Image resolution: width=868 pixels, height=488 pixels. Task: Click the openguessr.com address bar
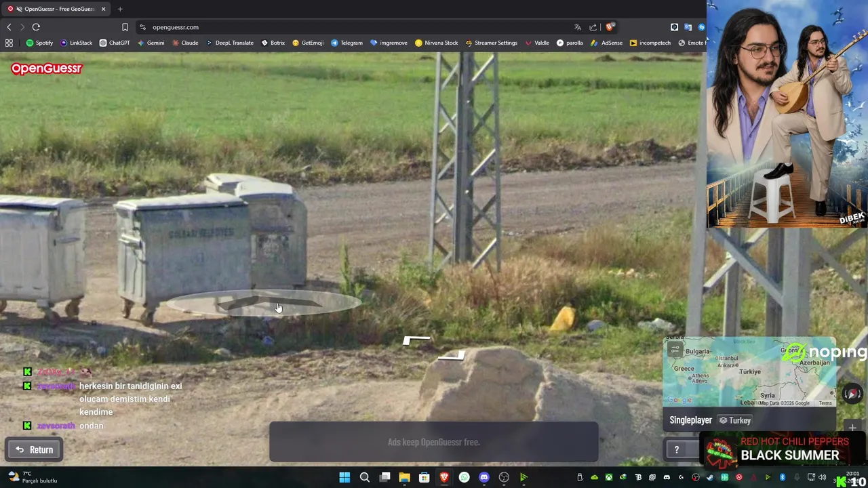coord(353,27)
